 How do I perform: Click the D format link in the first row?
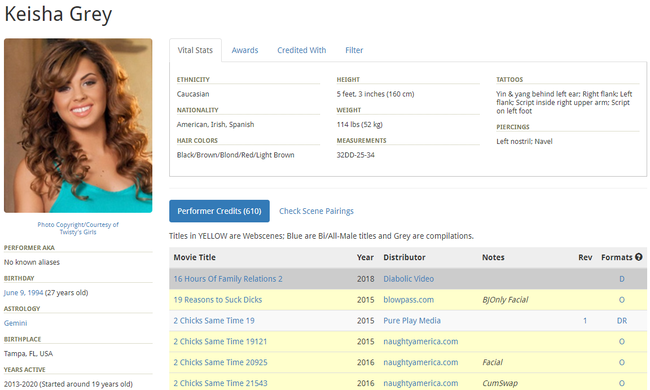coord(622,279)
